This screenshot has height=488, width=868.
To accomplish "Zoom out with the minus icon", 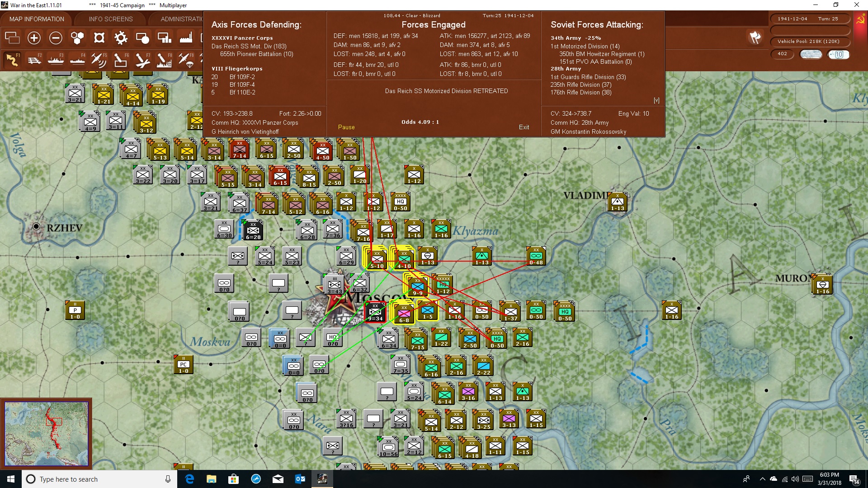I will [x=56, y=38].
